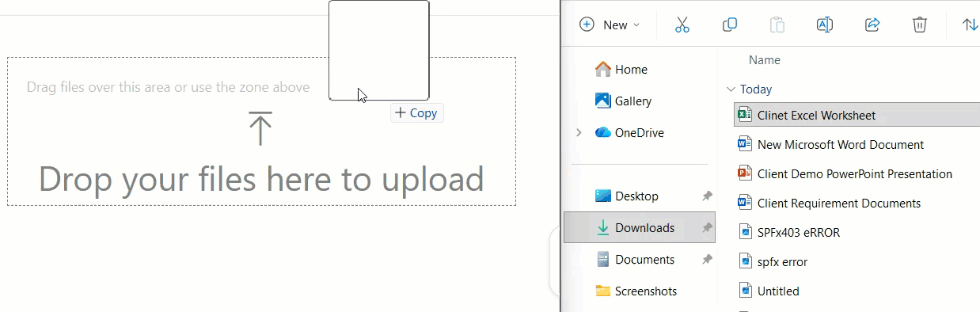Unpin icon next to Desktop
Image resolution: width=980 pixels, height=312 pixels.
707,196
